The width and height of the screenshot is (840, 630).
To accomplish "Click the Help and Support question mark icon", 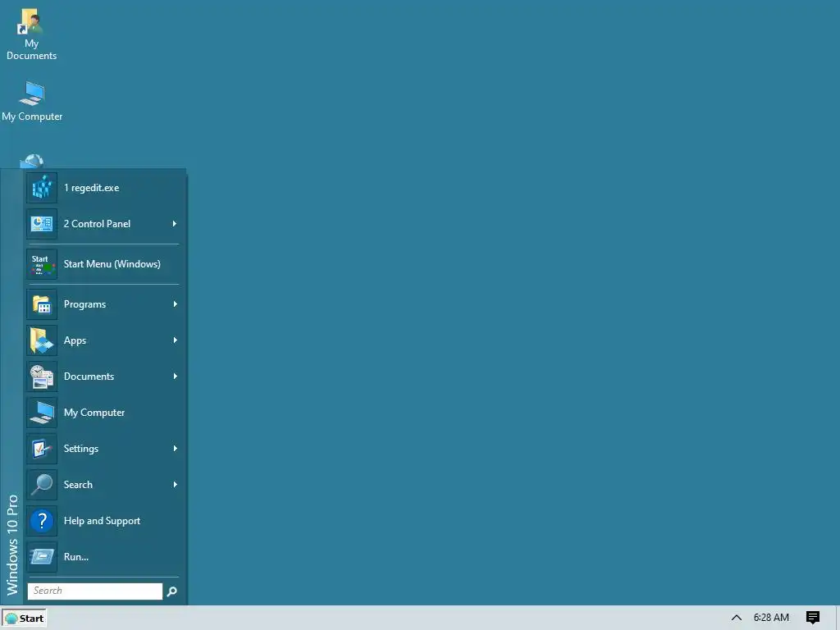I will pos(42,521).
